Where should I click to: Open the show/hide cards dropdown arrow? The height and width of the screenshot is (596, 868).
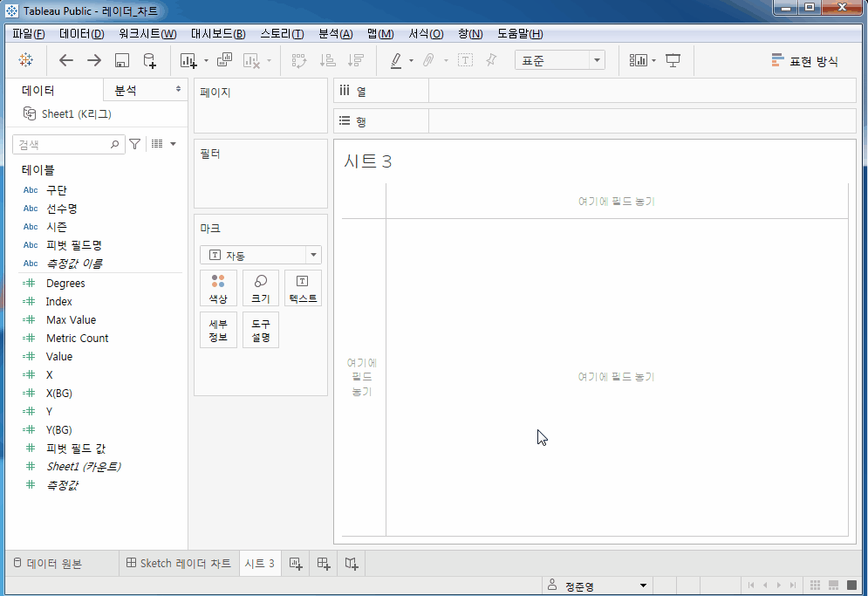[653, 60]
